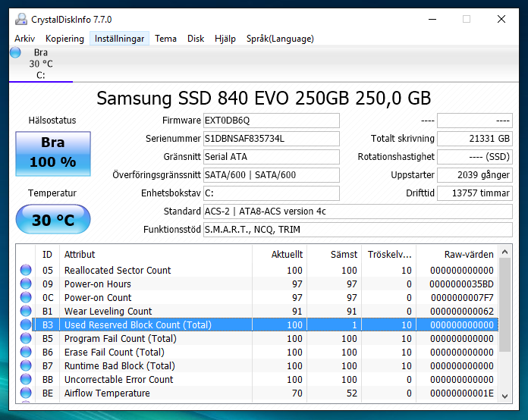Open the Kopiering menu
528x420 pixels.
click(x=64, y=39)
